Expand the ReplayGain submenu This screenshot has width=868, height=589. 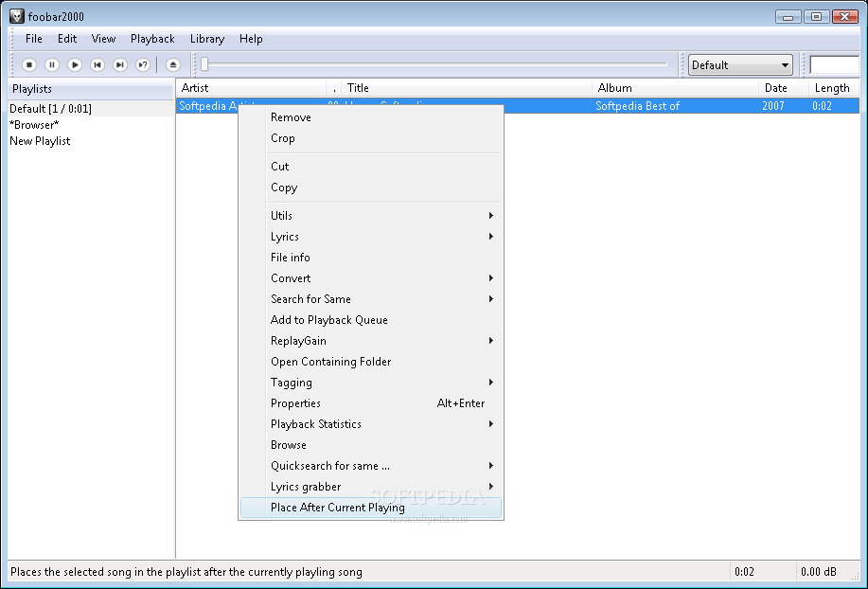pyautogui.click(x=371, y=341)
